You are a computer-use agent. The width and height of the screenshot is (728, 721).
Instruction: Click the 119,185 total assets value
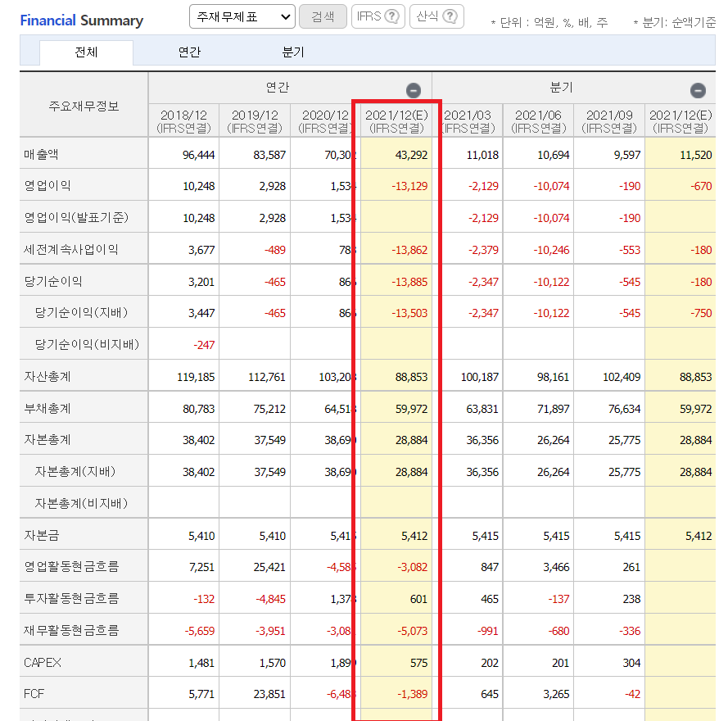[x=196, y=377]
